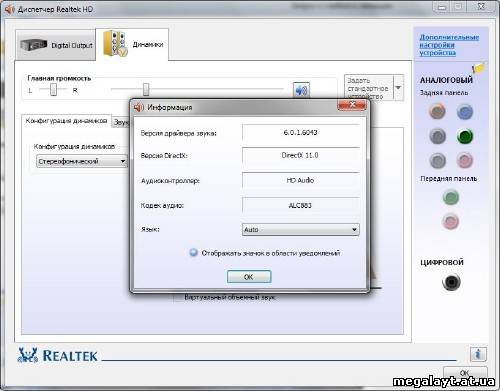The width and height of the screenshot is (500, 391).
Task: Open the Задать стандартное устройство dropdown arrow
Action: (398, 88)
